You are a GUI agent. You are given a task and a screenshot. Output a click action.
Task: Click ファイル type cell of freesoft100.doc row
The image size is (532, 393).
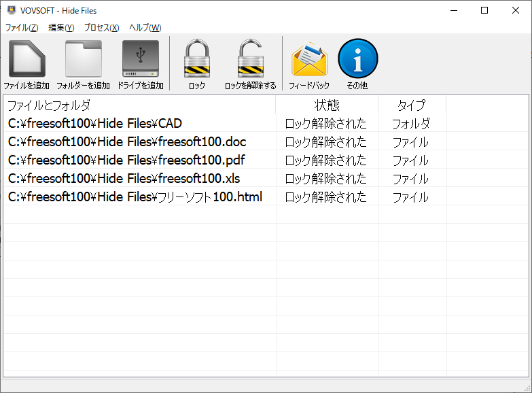coord(410,142)
